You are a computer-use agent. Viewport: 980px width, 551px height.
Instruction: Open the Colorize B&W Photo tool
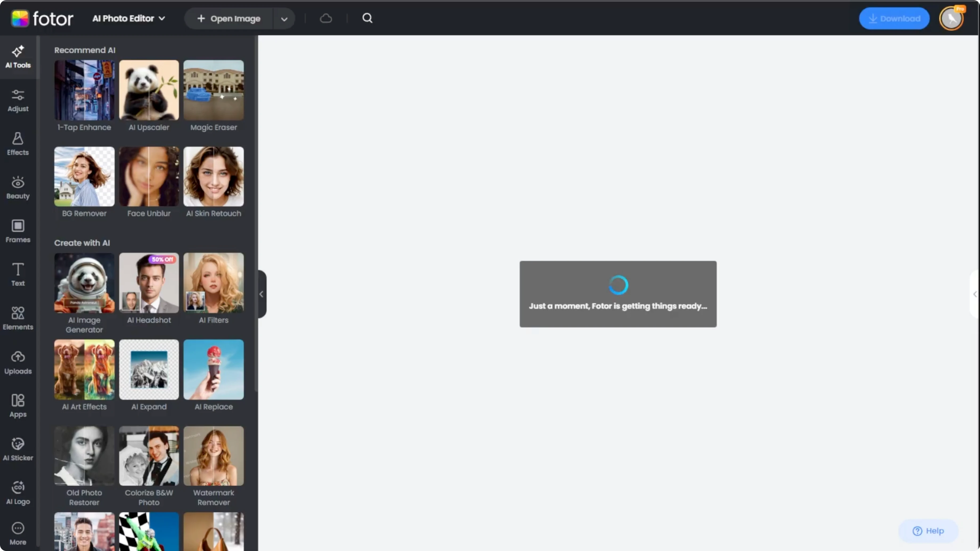pos(149,467)
